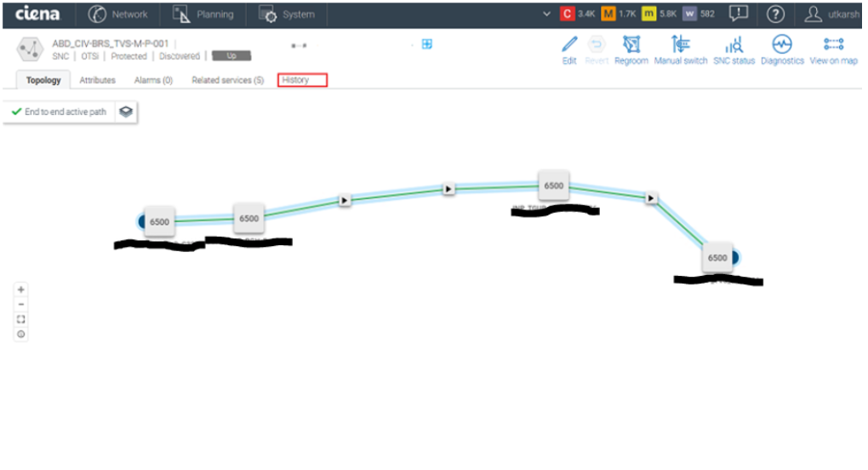Click the Up status badge
Image resolution: width=868 pixels, height=470 pixels.
[231, 56]
